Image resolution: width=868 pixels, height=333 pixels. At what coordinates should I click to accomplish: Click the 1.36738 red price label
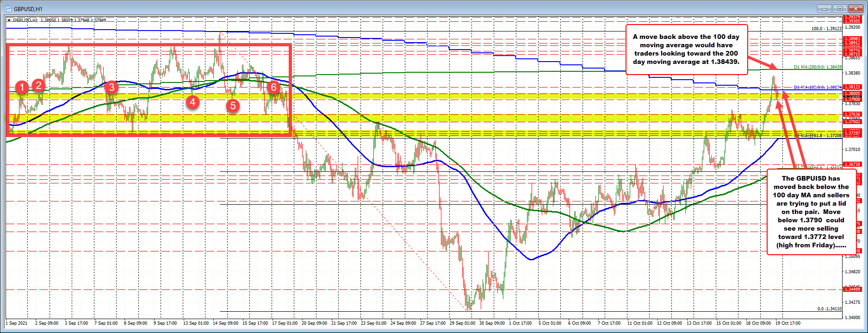pos(852,164)
